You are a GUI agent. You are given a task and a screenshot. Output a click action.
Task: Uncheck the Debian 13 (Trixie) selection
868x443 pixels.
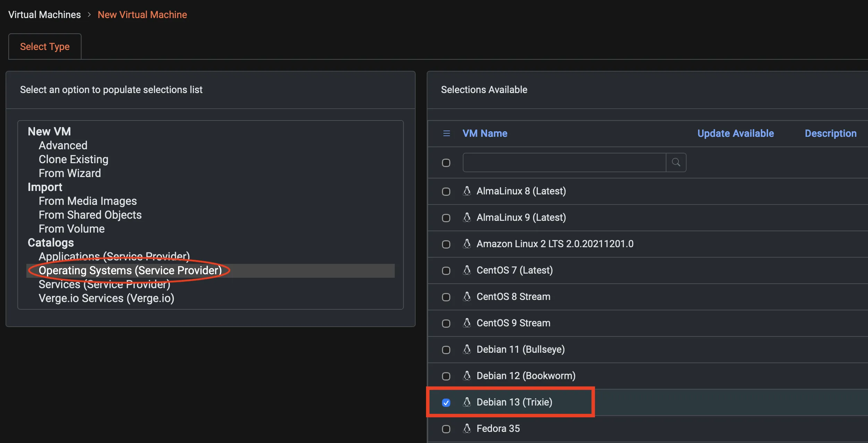click(x=446, y=403)
